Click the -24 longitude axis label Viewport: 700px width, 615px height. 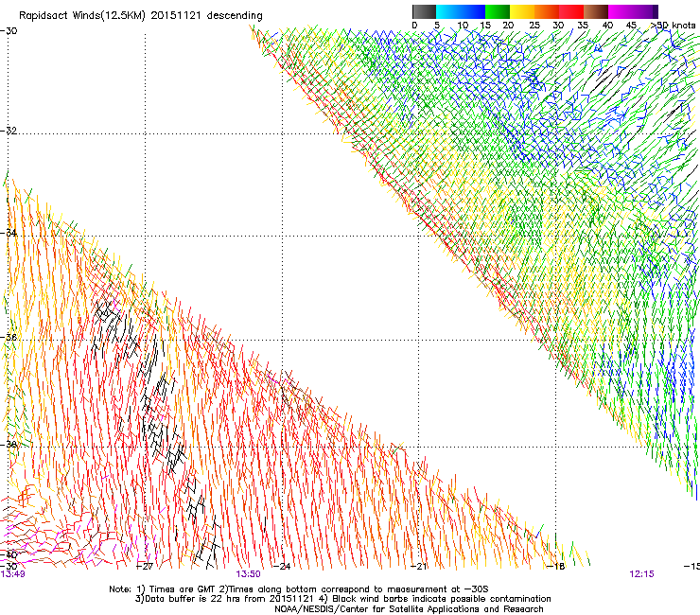tap(282, 567)
